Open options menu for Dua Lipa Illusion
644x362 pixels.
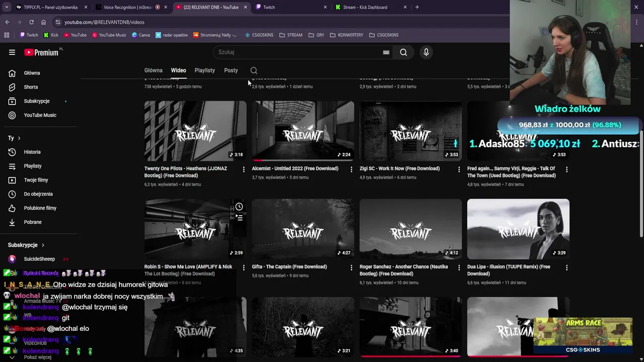coord(567,267)
